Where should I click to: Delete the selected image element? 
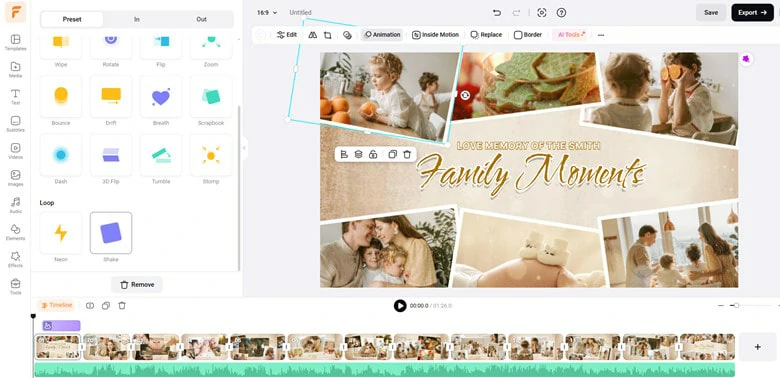[407, 154]
